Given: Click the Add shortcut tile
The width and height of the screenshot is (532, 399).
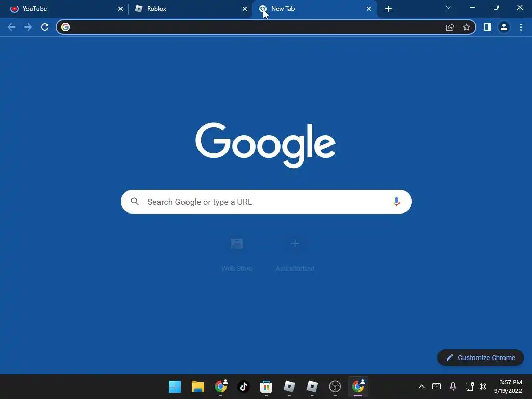Looking at the screenshot, I should 295,254.
